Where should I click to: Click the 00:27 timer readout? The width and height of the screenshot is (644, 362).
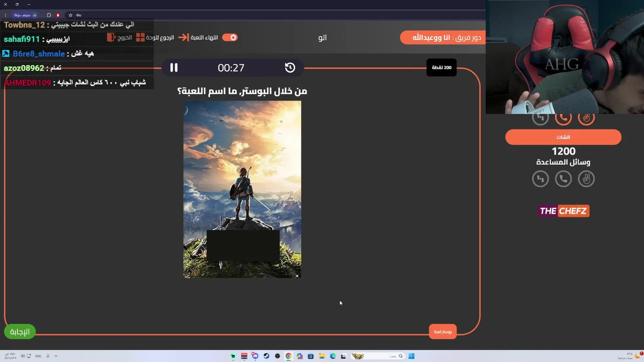click(x=231, y=68)
